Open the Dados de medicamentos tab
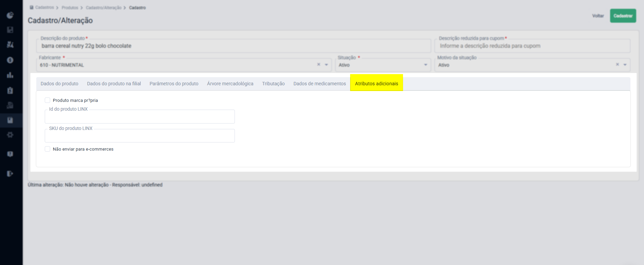The height and width of the screenshot is (265, 644). tap(320, 84)
